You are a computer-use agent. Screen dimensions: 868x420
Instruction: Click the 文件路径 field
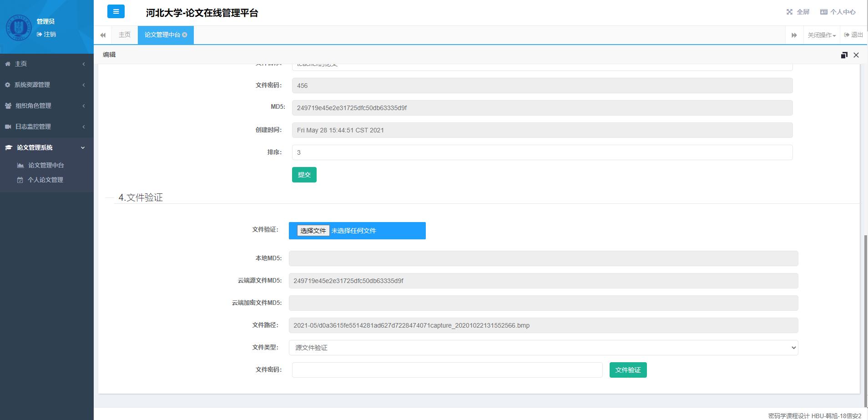click(x=544, y=325)
